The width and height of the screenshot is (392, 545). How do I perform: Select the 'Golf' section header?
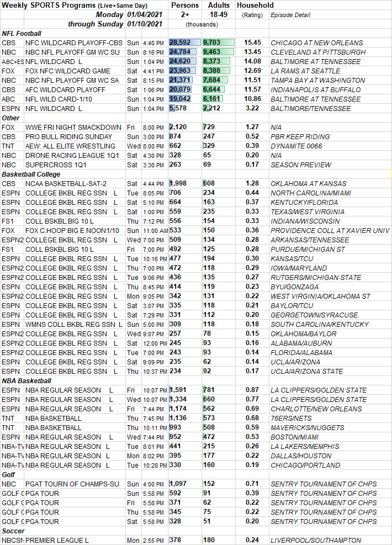click(x=8, y=474)
